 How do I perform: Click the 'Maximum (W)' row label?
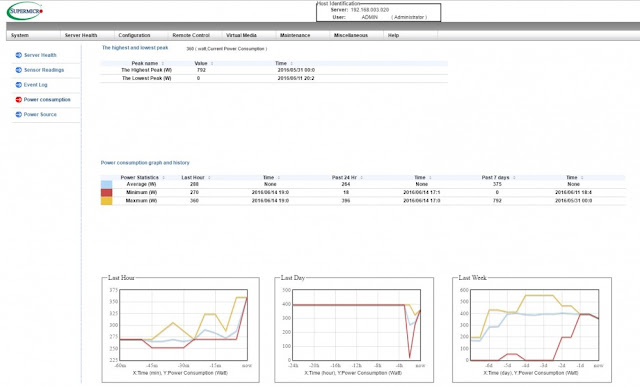pos(141,201)
